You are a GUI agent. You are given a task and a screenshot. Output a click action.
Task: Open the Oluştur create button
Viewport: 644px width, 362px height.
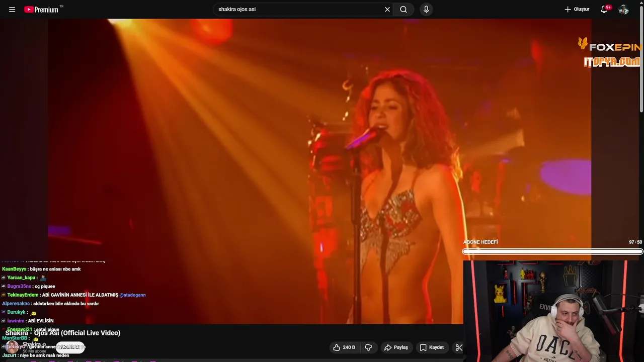pyautogui.click(x=577, y=9)
